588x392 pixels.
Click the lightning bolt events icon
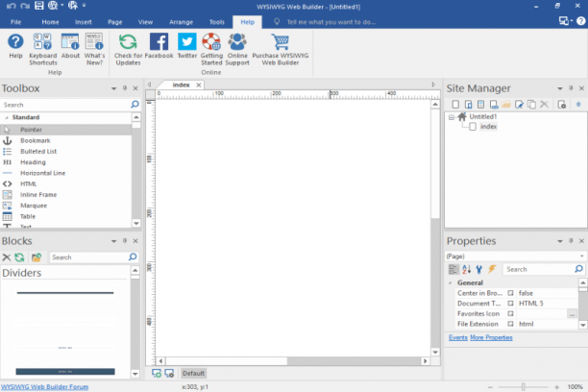coord(492,269)
